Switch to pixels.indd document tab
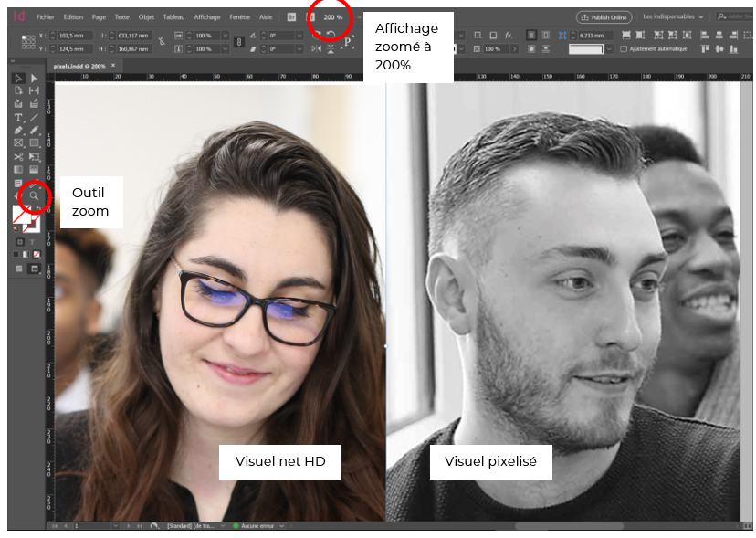 79,66
